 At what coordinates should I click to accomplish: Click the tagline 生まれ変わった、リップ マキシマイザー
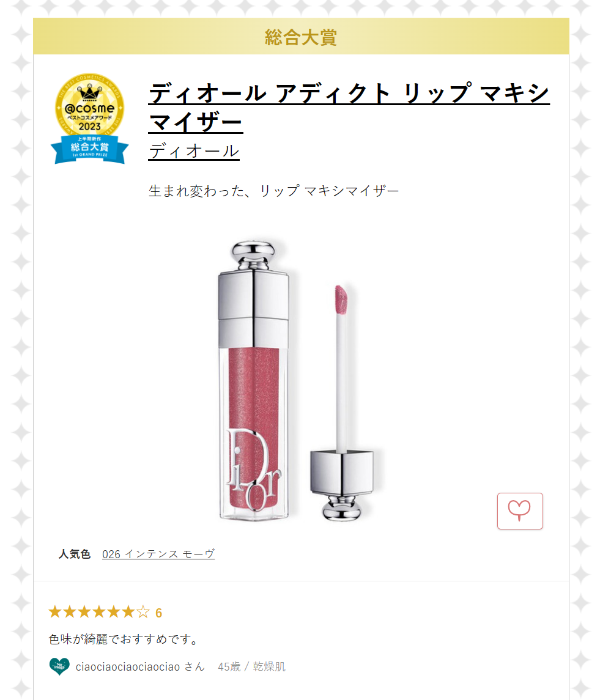274,191
